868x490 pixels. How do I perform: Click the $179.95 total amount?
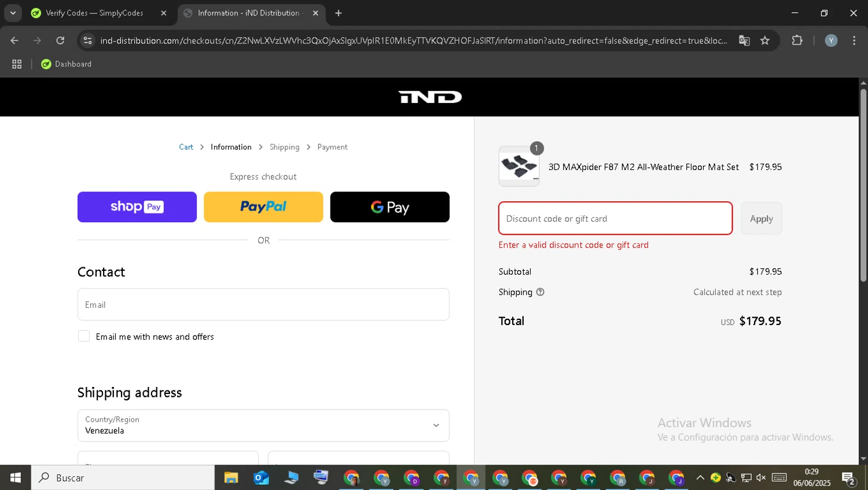point(760,321)
